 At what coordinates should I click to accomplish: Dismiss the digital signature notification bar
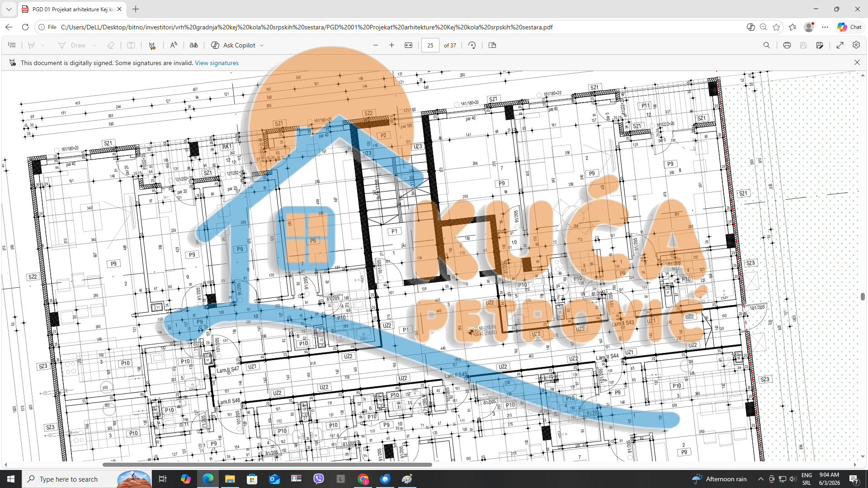tap(857, 62)
